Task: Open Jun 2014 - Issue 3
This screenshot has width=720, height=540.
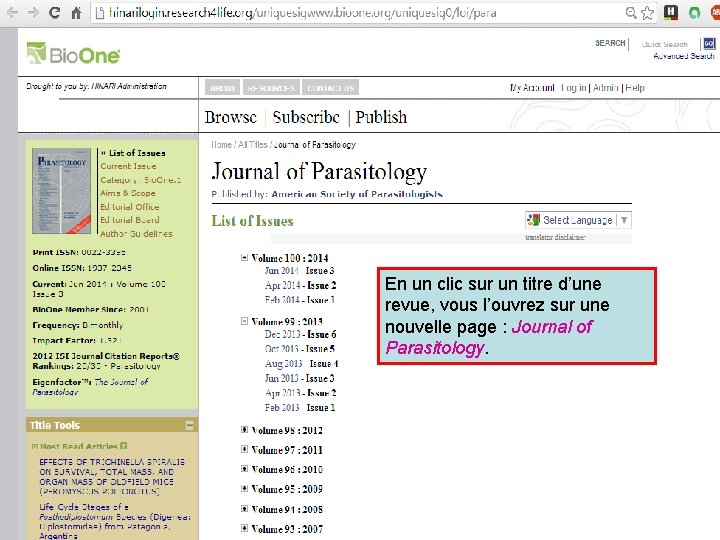Action: (x=299, y=271)
